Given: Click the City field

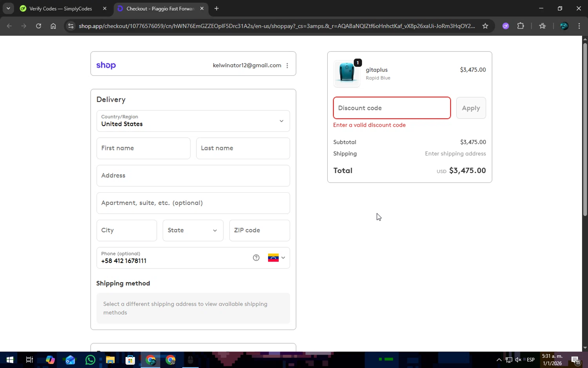Looking at the screenshot, I should pos(127,230).
